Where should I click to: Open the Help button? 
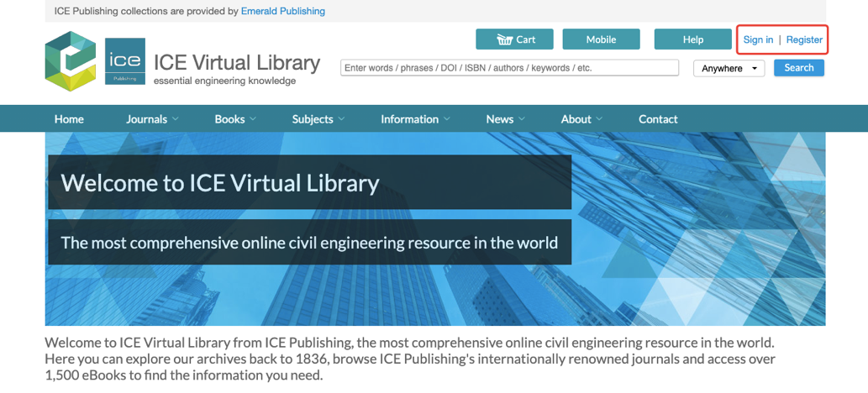(x=692, y=39)
